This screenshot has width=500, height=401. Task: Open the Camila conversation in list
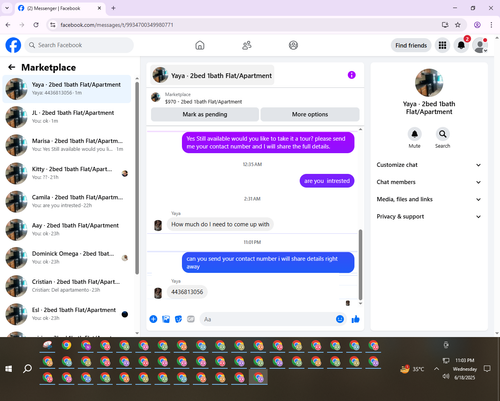(x=67, y=201)
